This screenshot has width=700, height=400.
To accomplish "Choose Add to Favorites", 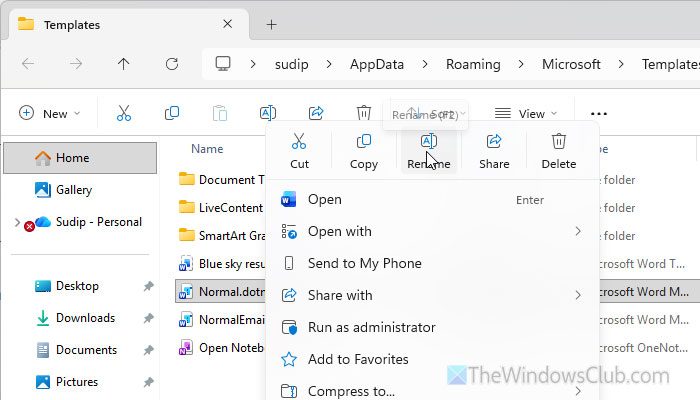I will 432,359.
